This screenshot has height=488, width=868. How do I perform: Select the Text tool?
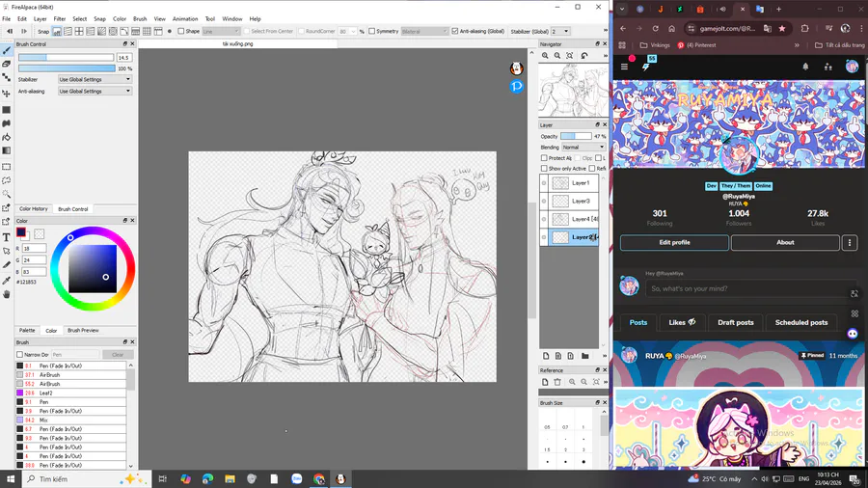click(x=6, y=237)
